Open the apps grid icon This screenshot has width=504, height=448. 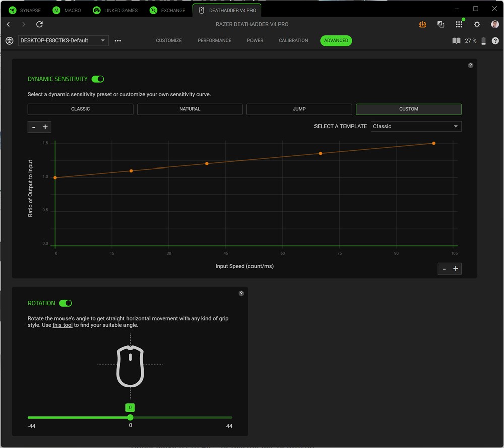point(459,24)
